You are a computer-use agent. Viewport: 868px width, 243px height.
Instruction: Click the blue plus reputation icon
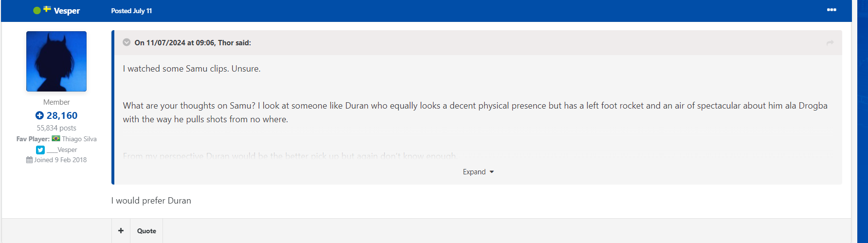pos(39,115)
